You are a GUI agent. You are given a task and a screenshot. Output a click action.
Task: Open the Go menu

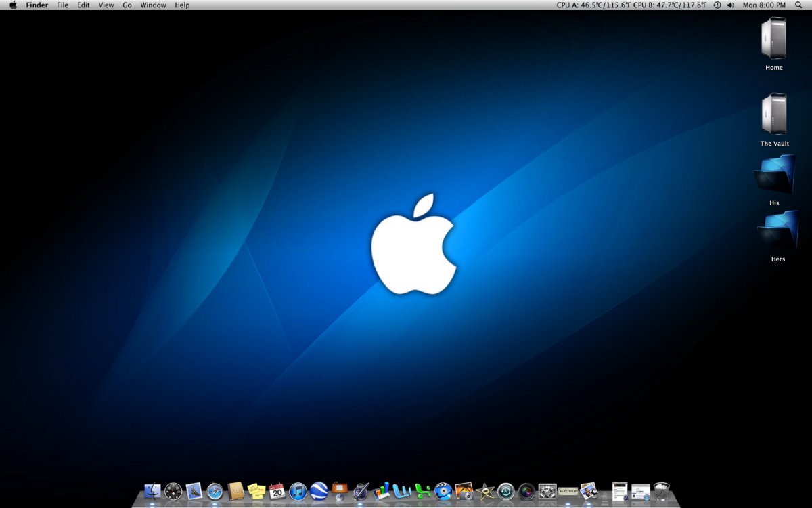point(127,5)
